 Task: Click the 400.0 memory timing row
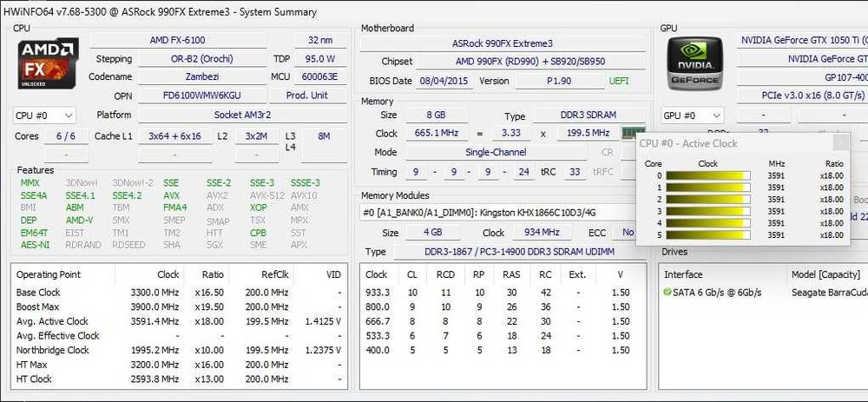[x=503, y=350]
